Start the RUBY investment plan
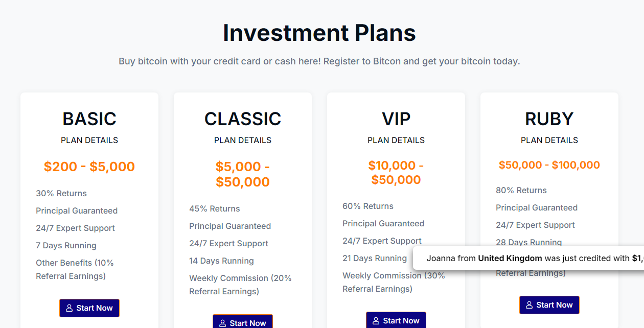The height and width of the screenshot is (328, 644). pos(549,305)
